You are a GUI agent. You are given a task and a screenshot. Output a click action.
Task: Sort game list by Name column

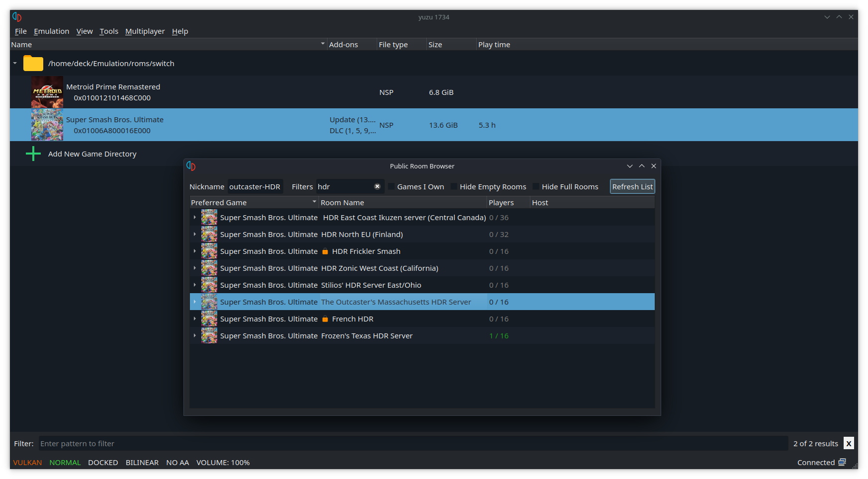(x=168, y=45)
